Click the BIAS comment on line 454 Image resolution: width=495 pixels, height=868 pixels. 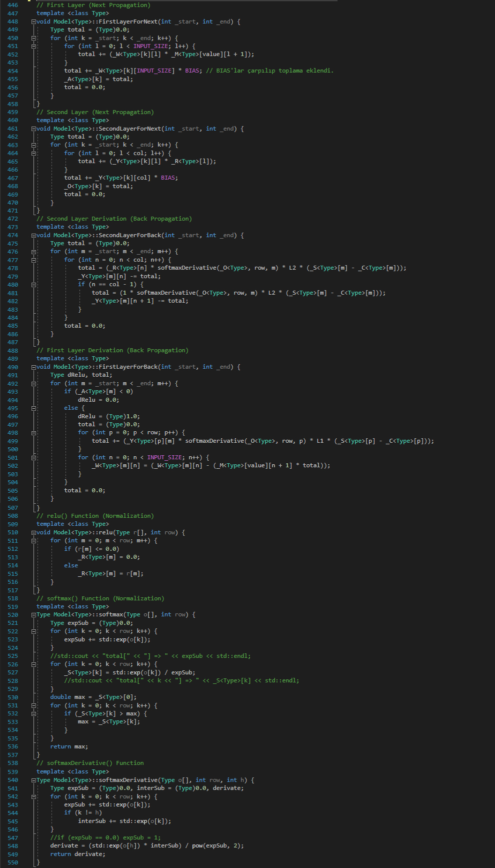pyautogui.click(x=269, y=71)
